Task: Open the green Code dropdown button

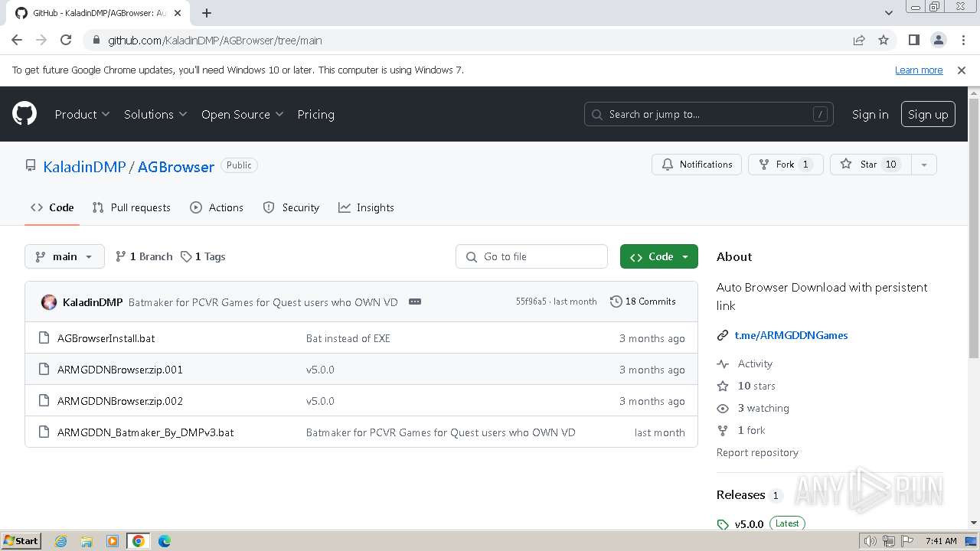Action: 659,256
